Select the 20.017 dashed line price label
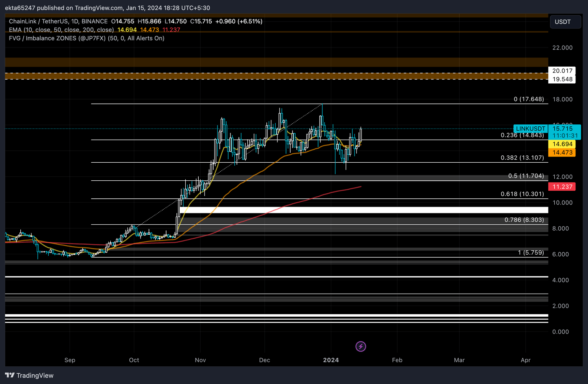This screenshot has height=384, width=588. [562, 71]
